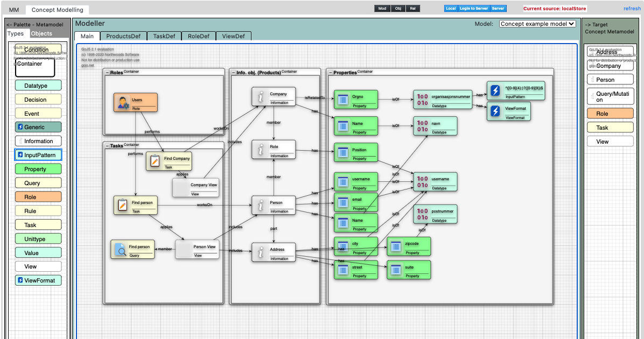The width and height of the screenshot is (644, 339).
Task: Pick the Decision type in the palette
Action: pyautogui.click(x=38, y=100)
